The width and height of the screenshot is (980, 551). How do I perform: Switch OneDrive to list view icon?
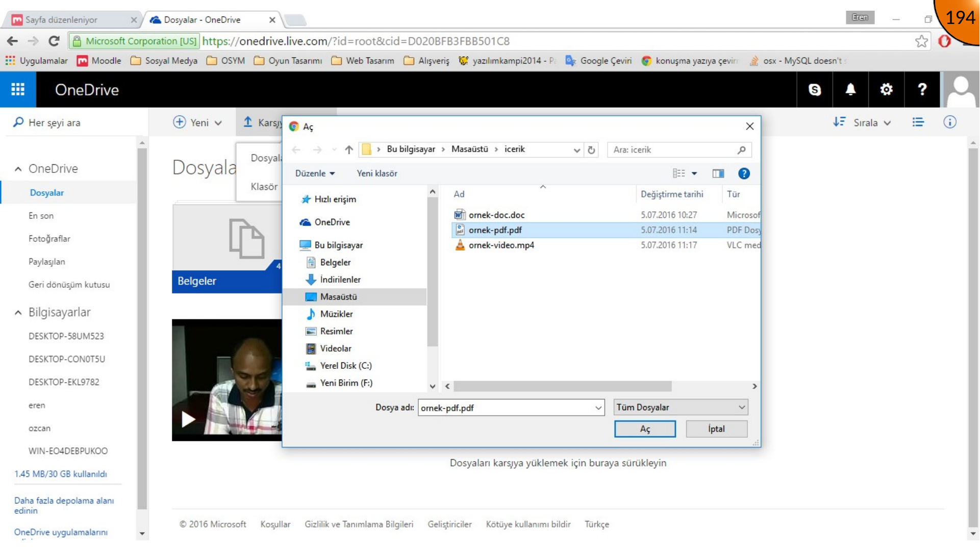point(918,122)
